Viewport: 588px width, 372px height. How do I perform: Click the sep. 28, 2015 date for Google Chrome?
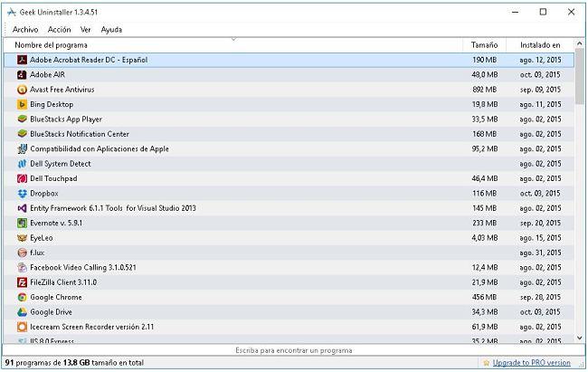pyautogui.click(x=540, y=297)
